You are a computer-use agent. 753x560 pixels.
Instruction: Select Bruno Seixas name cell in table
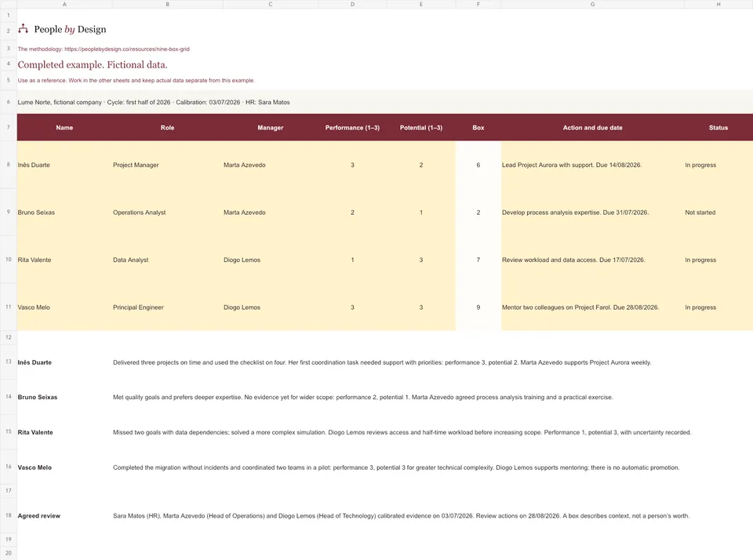coord(64,213)
